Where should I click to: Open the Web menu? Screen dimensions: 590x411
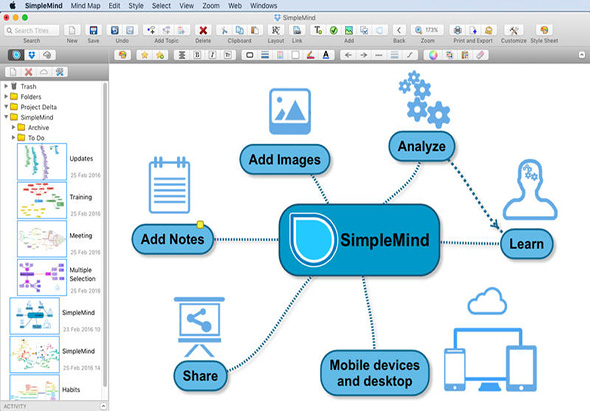point(235,6)
